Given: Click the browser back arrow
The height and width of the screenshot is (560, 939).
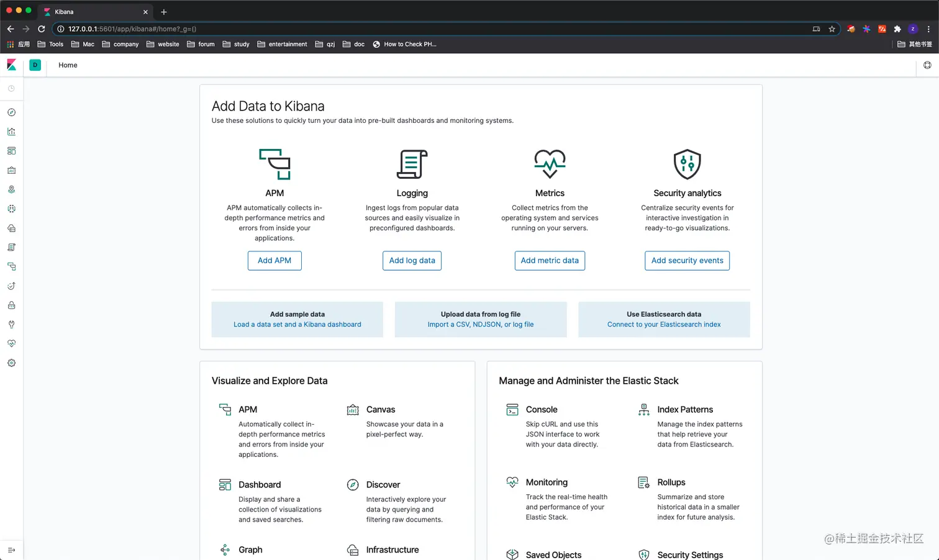Looking at the screenshot, I should click(11, 29).
